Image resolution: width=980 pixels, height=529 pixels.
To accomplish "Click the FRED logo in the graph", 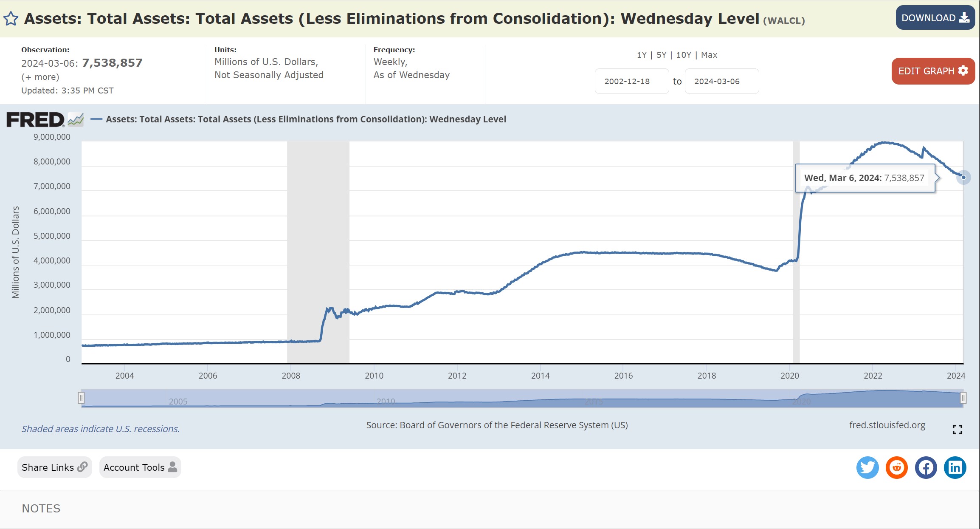I will pyautogui.click(x=45, y=119).
